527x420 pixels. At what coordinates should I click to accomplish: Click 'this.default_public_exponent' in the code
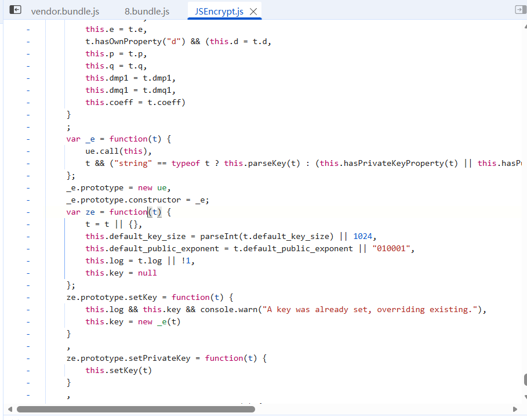tap(152, 248)
